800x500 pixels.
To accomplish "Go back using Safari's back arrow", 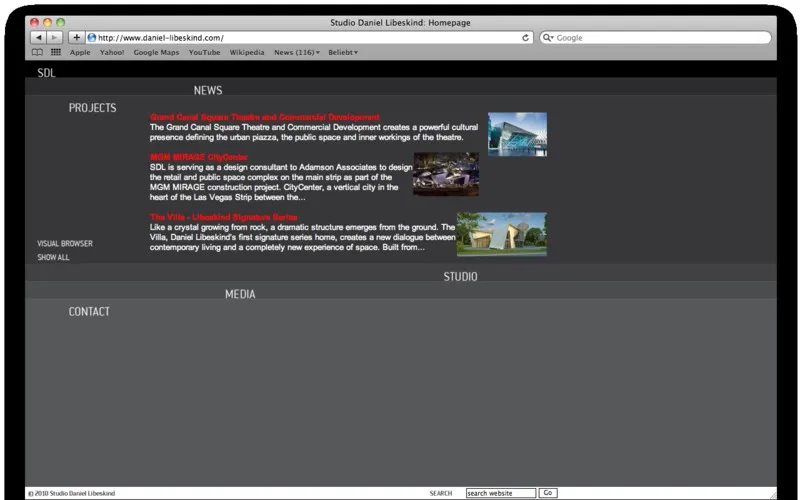I will [38, 37].
